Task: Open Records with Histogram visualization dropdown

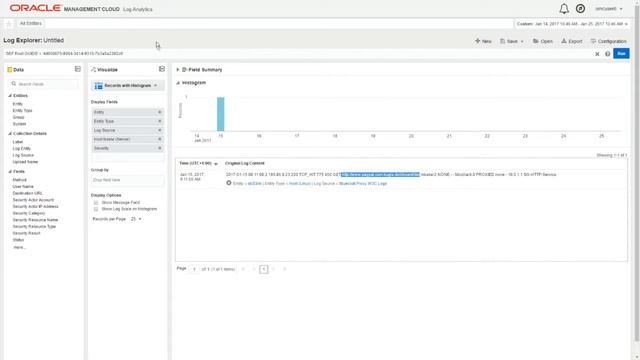Action: tap(127, 85)
